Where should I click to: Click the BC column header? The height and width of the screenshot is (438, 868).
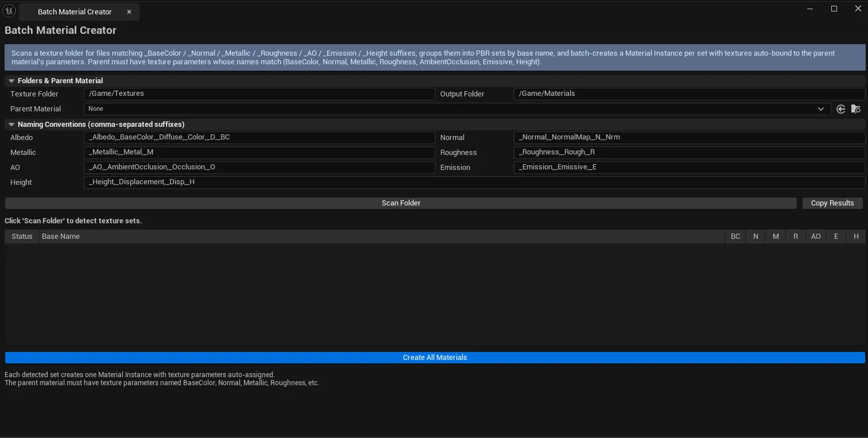[x=735, y=236]
